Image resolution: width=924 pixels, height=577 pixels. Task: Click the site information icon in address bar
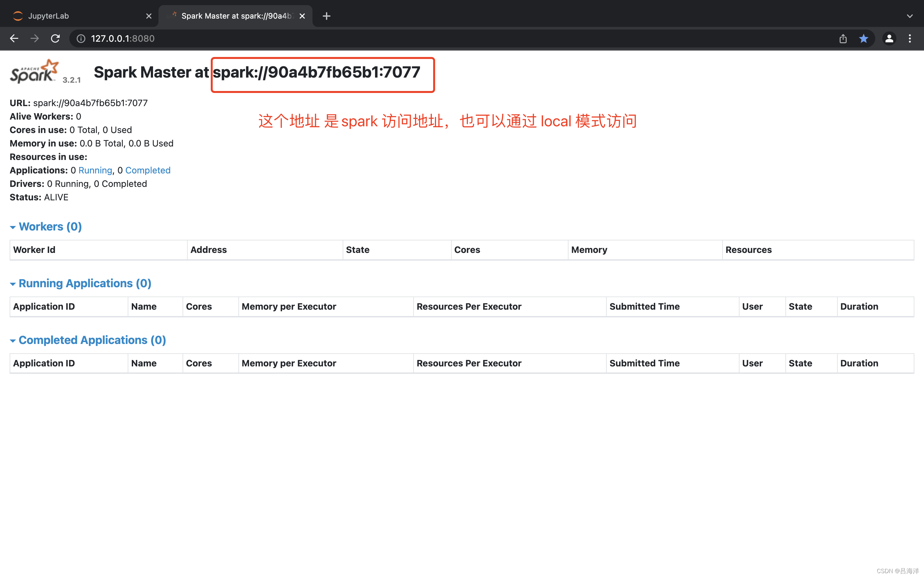click(x=81, y=38)
